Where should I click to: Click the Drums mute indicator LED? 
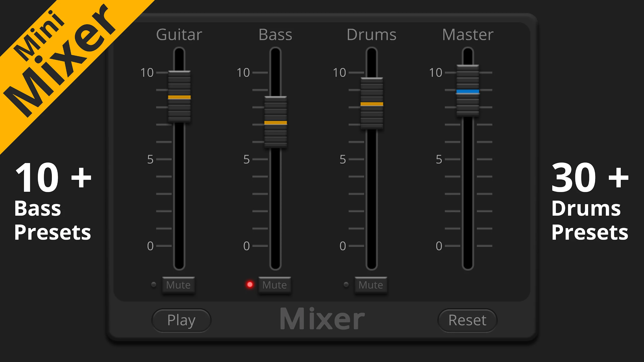click(346, 285)
